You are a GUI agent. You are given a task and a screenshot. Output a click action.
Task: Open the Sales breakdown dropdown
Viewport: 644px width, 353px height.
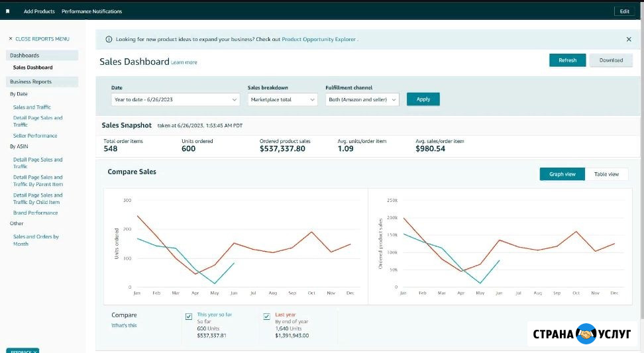282,99
